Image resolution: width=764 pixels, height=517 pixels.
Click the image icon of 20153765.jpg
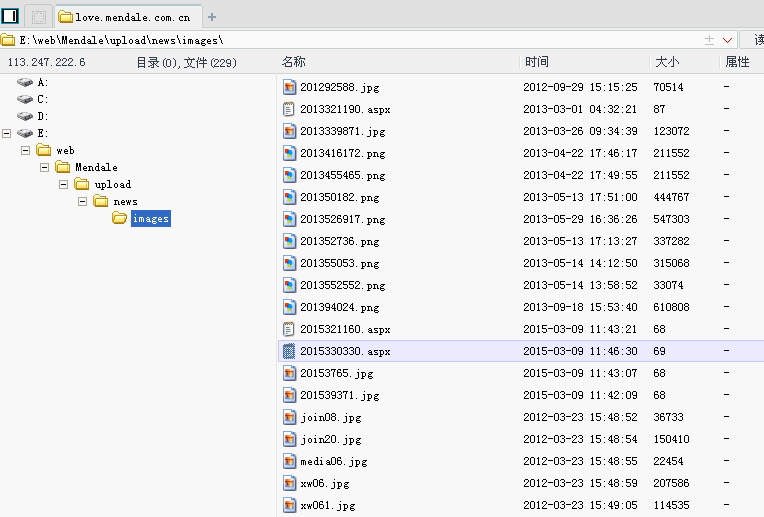289,373
